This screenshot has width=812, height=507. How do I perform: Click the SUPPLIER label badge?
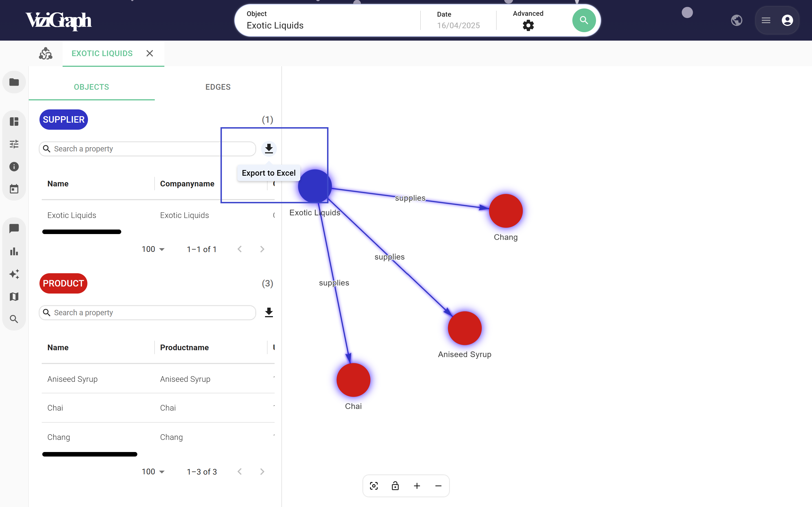(64, 120)
